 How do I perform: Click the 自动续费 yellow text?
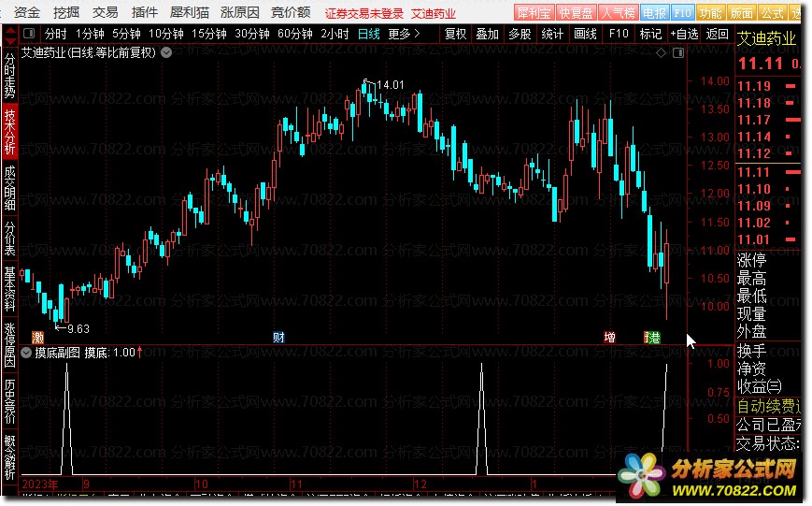click(768, 406)
